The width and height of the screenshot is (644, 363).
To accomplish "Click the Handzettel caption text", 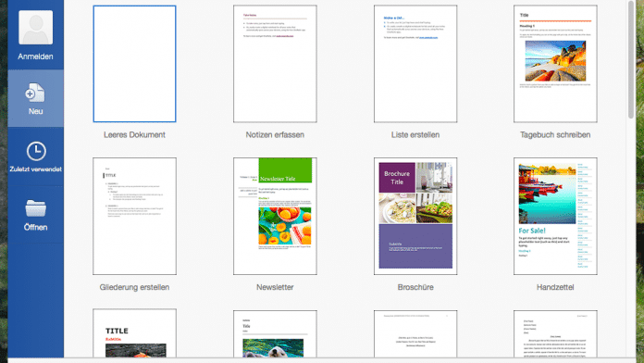I will coord(555,287).
